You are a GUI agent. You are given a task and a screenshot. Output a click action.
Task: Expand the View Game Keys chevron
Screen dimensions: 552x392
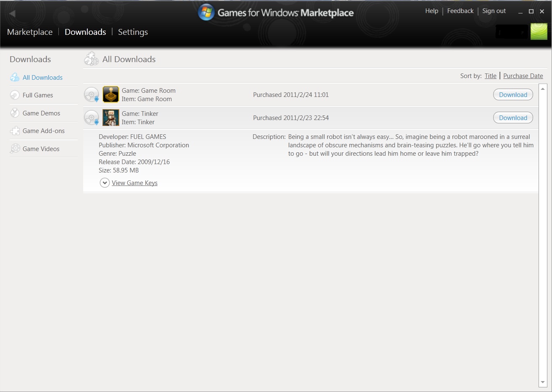105,183
